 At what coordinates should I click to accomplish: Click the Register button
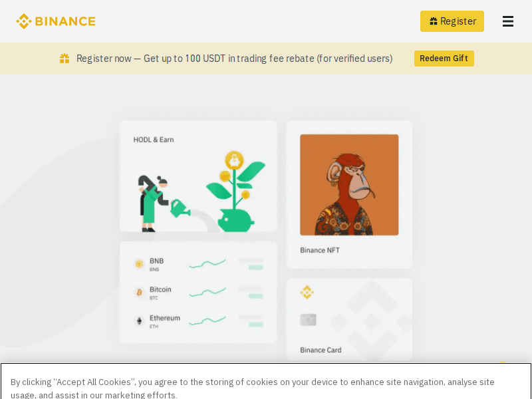coord(452,21)
